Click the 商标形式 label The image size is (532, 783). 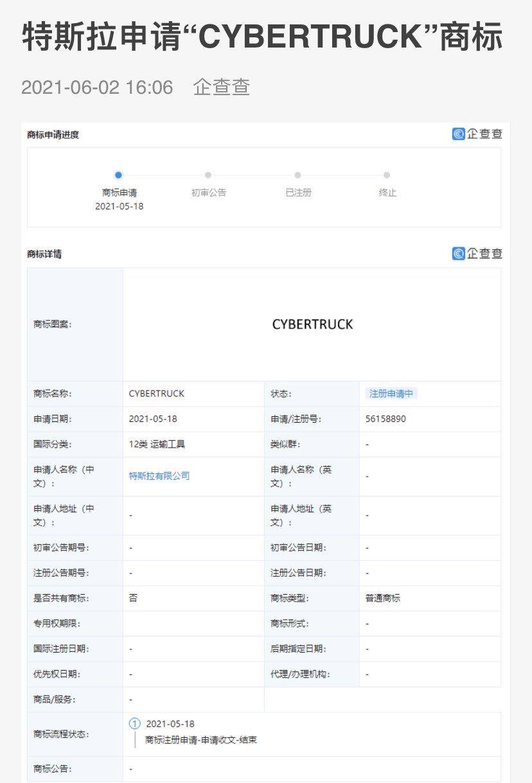(290, 624)
